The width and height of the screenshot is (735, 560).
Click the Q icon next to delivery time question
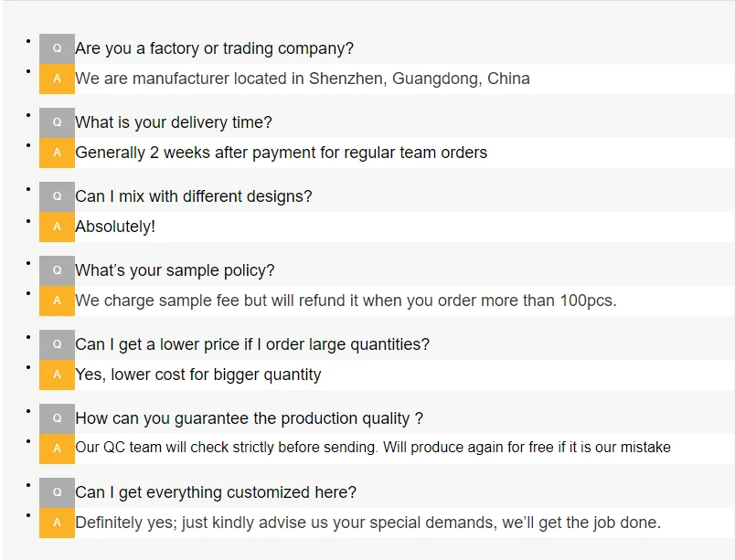coord(57,122)
